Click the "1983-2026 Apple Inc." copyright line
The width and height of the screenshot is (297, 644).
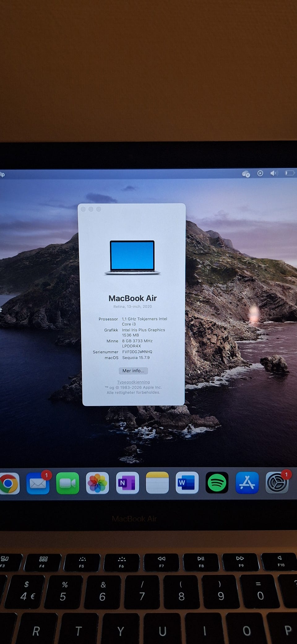133,387
